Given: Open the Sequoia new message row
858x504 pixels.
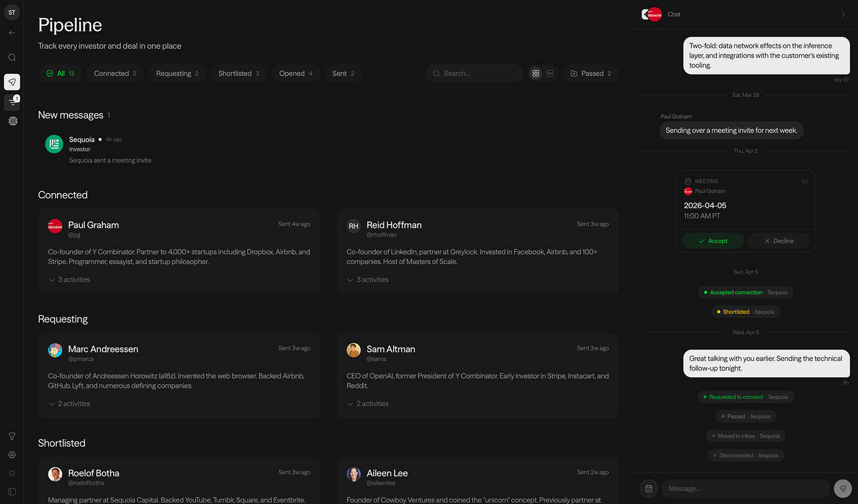Looking at the screenshot, I should (x=328, y=150).
